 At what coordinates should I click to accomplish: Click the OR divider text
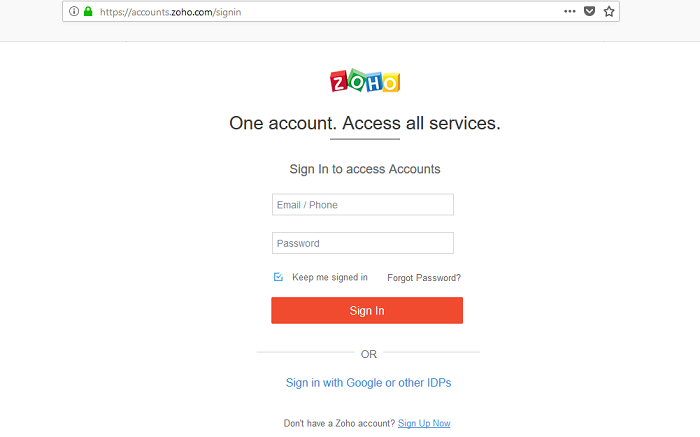coord(369,354)
